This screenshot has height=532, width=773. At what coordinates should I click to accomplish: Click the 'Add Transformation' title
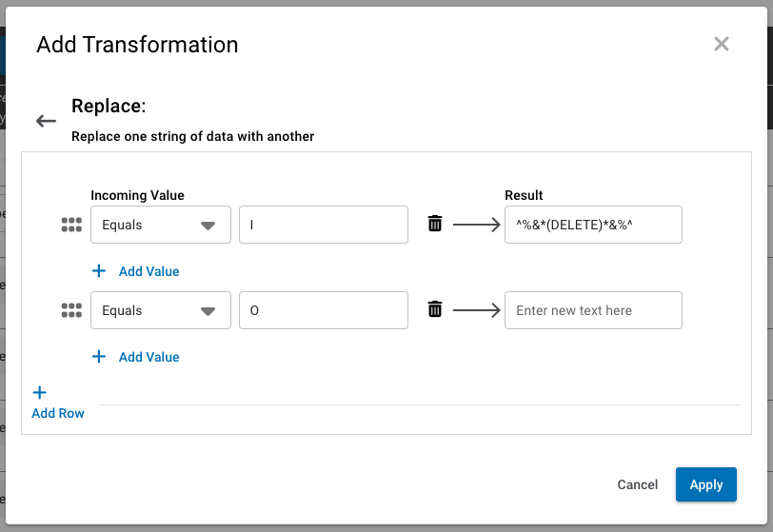[137, 45]
